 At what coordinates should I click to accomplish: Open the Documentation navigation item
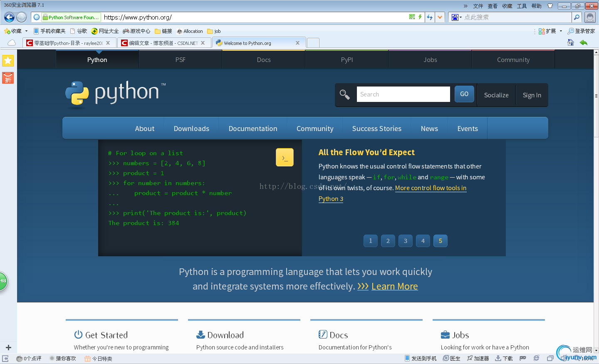tap(253, 129)
